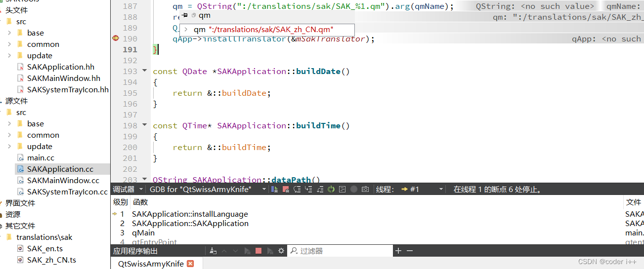This screenshot has height=269, width=644.
Task: Select the QtSwissArmyKnife output tab
Action: (151, 264)
